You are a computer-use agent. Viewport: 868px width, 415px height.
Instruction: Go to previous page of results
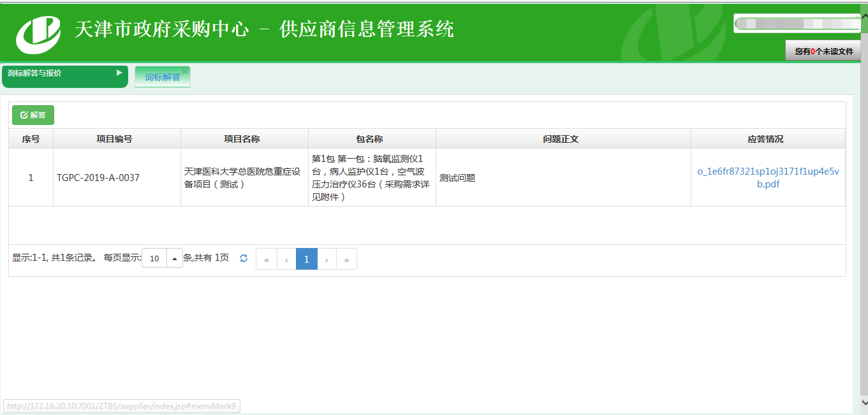[x=286, y=259]
